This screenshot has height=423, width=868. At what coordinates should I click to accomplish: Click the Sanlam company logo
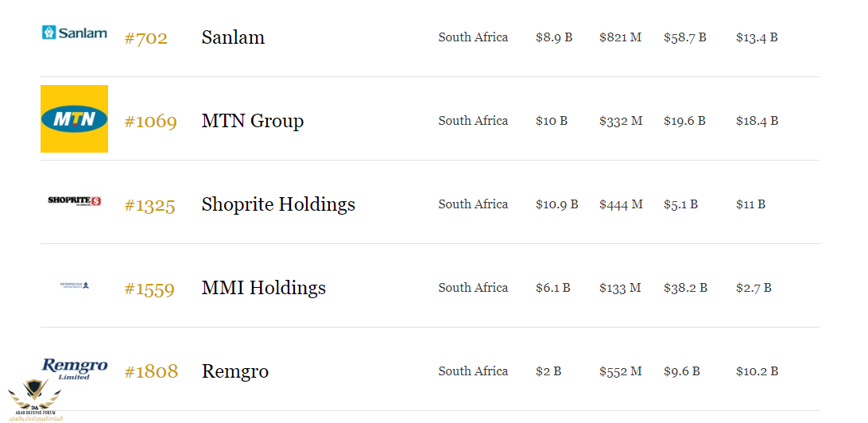pos(74,32)
